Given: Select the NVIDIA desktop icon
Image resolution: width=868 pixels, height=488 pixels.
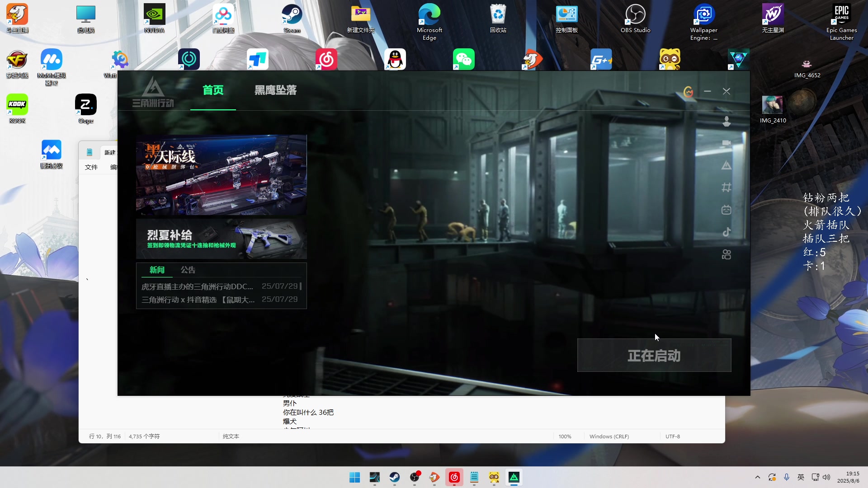Looking at the screenshot, I should tap(154, 19).
